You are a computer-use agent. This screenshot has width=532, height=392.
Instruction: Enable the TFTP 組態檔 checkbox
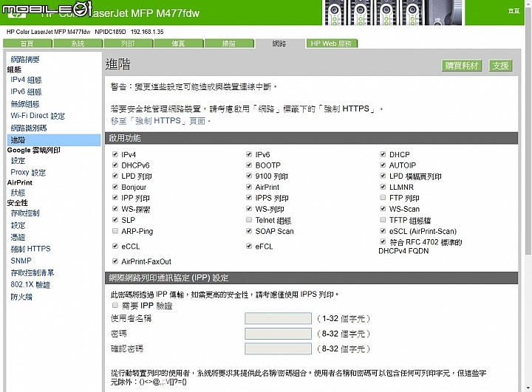pos(383,220)
